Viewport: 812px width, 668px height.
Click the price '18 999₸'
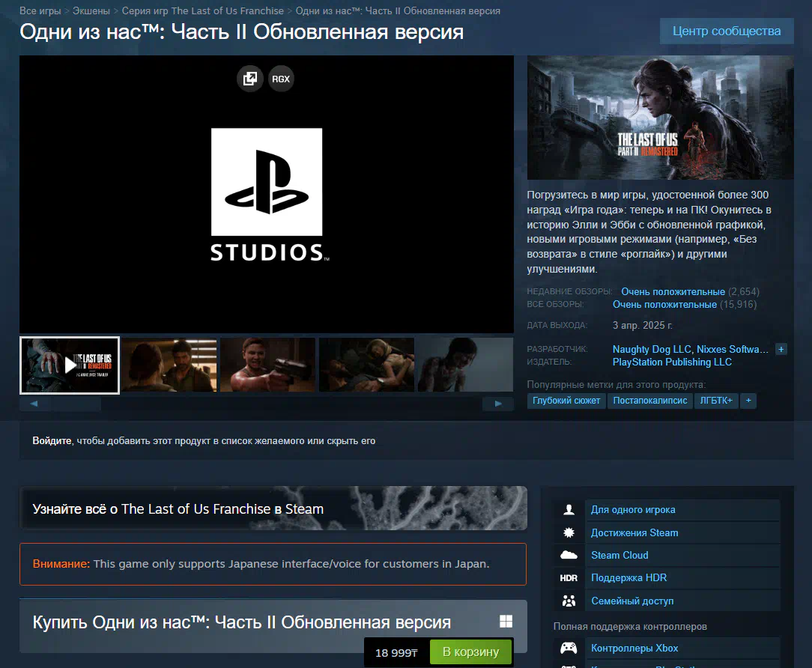[396, 652]
